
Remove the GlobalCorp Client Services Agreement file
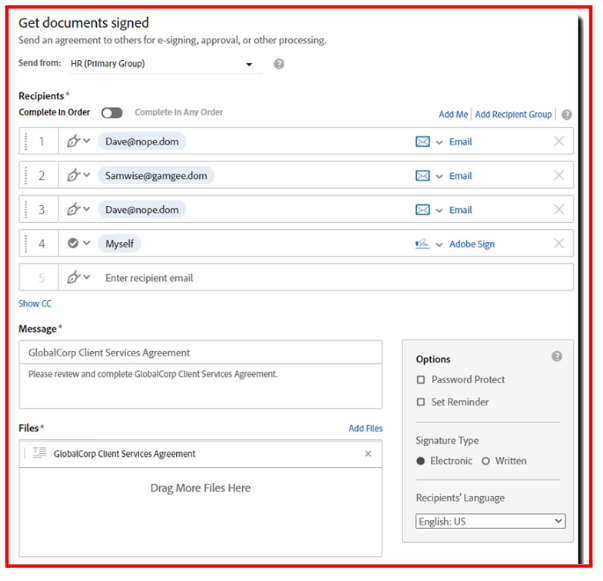(x=368, y=454)
